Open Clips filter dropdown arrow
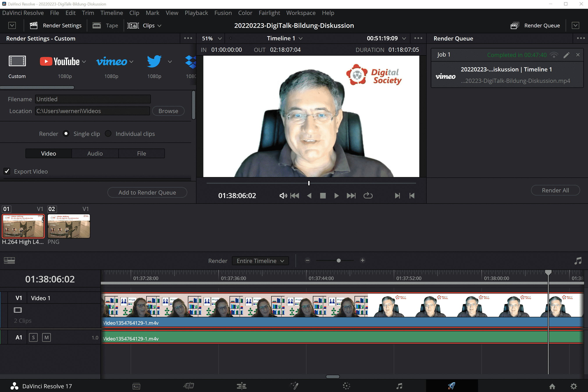The height and width of the screenshot is (392, 588). 159,26
